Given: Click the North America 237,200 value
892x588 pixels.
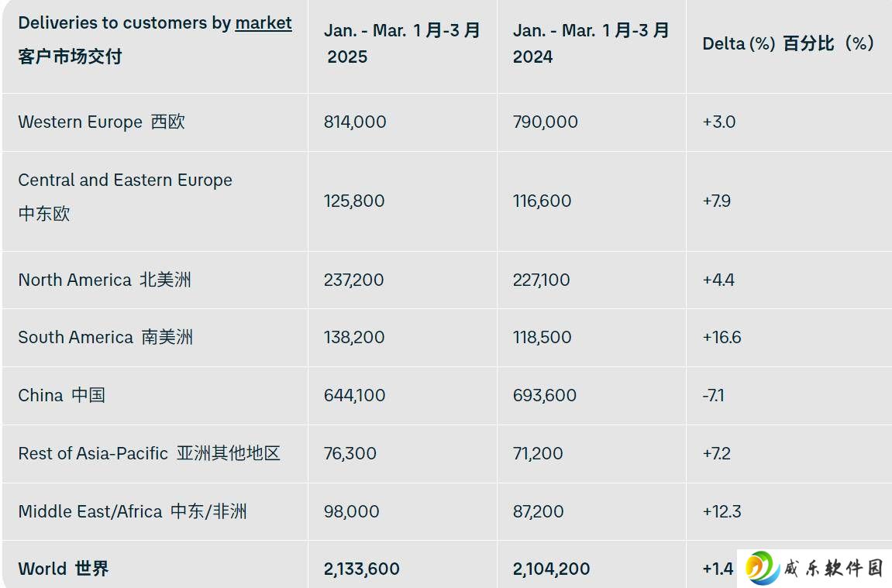Looking at the screenshot, I should [354, 280].
